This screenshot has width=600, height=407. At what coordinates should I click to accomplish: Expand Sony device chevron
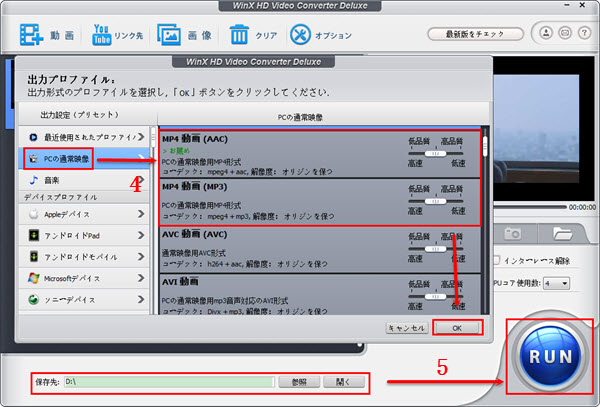tap(141, 299)
